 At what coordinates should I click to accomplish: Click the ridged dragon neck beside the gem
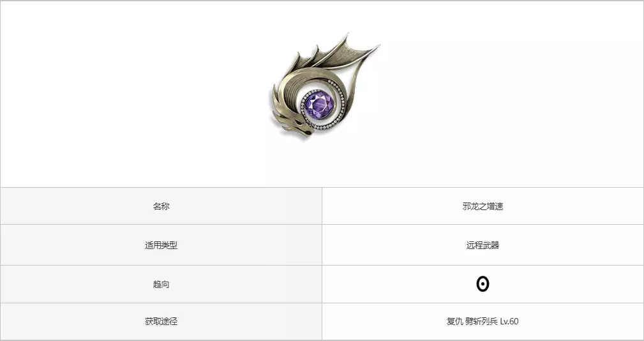click(288, 95)
